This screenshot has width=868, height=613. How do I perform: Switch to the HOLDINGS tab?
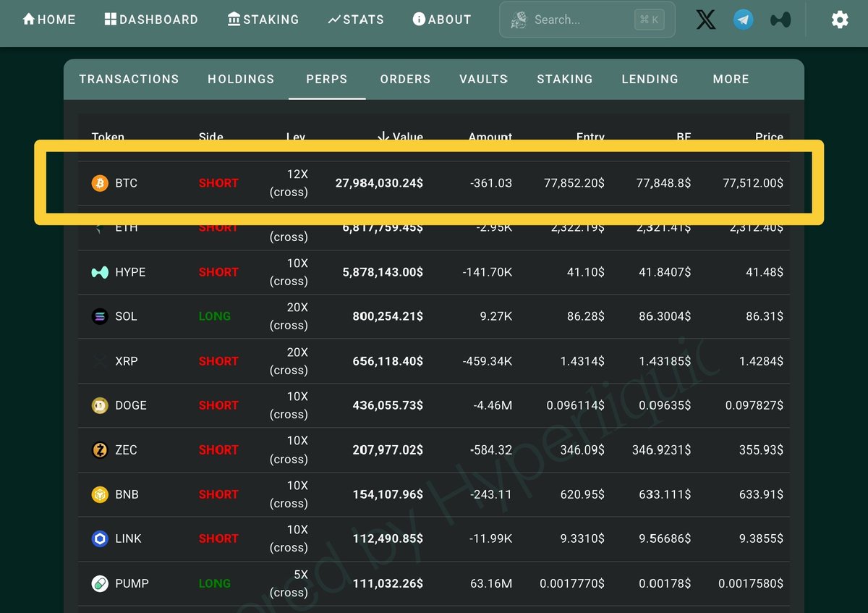(241, 79)
